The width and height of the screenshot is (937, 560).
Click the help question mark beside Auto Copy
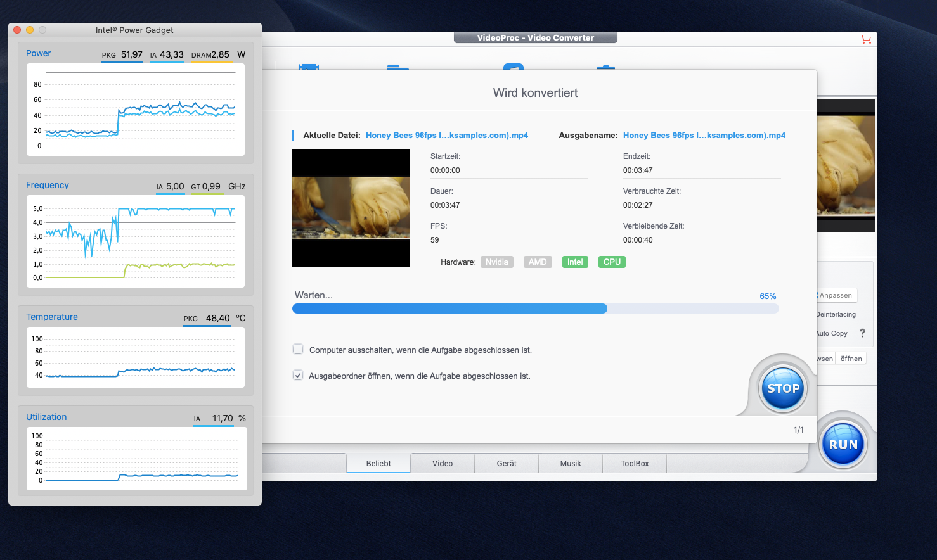coord(862,333)
